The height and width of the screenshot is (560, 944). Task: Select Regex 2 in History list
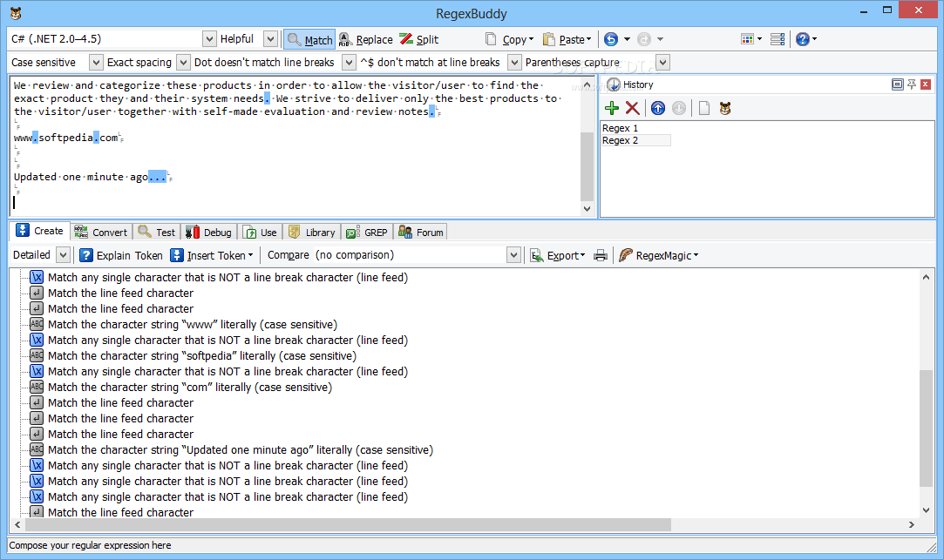[x=635, y=140]
